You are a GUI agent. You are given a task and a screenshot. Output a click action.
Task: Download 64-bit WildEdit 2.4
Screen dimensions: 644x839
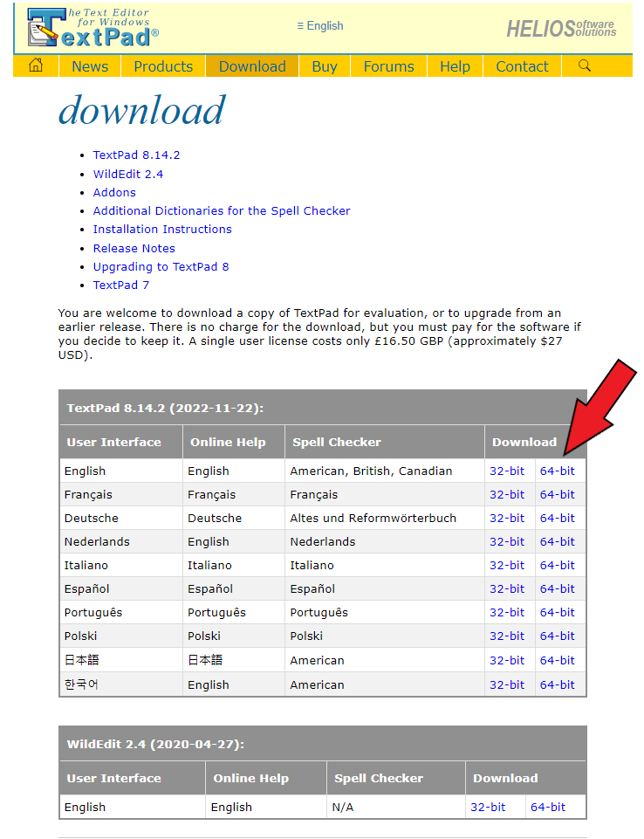tap(548, 807)
